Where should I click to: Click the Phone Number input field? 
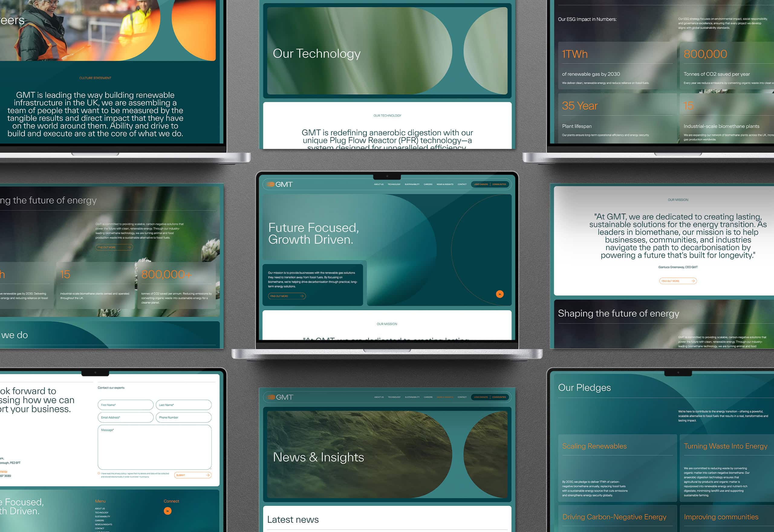tap(183, 417)
